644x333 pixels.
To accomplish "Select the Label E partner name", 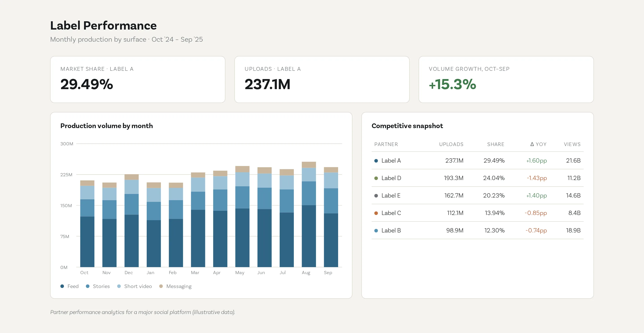I will click(391, 196).
